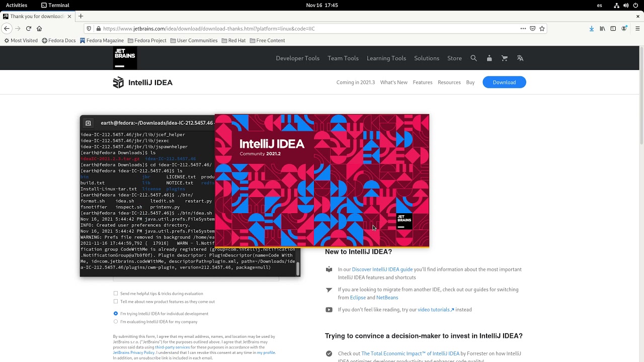This screenshot has width=644, height=362.
Task: Open the video tutorials link
Action: (x=436, y=310)
